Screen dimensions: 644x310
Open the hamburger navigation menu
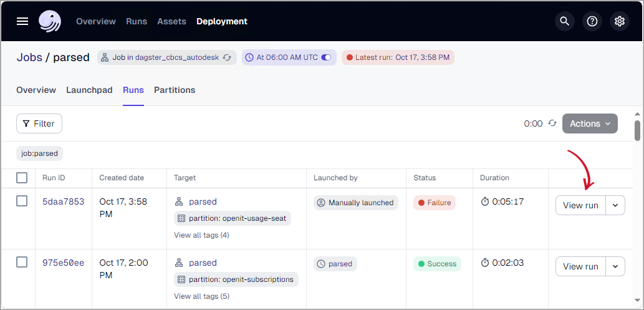pos(22,21)
